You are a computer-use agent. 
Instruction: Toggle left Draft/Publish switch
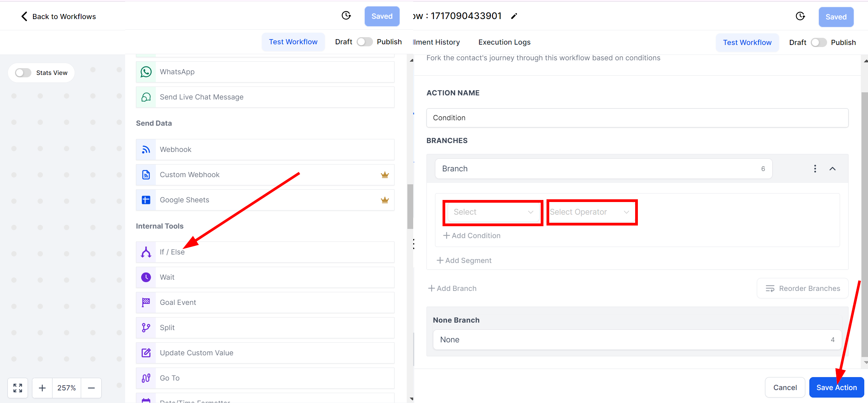[x=364, y=42]
